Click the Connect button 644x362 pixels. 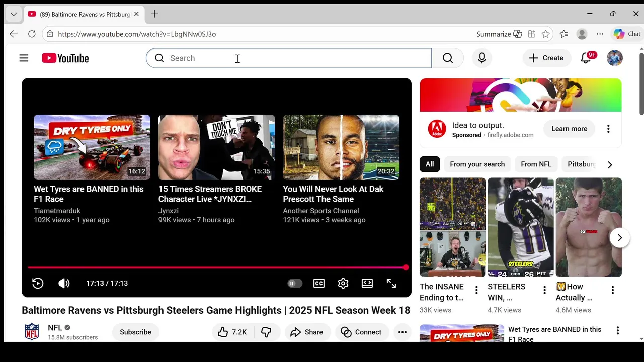pyautogui.click(x=361, y=332)
